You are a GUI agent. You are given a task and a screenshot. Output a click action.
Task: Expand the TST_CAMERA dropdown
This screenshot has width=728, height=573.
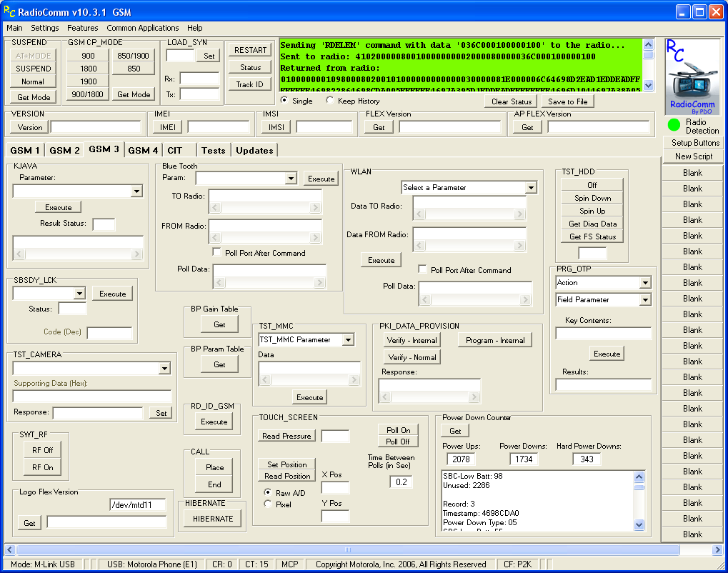[x=164, y=368]
